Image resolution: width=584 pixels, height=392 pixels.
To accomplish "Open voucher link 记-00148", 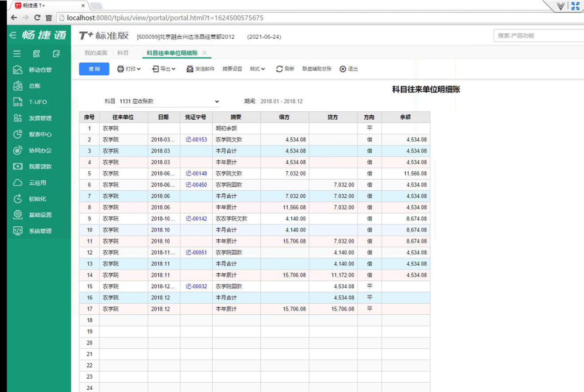I will pyautogui.click(x=197, y=173).
